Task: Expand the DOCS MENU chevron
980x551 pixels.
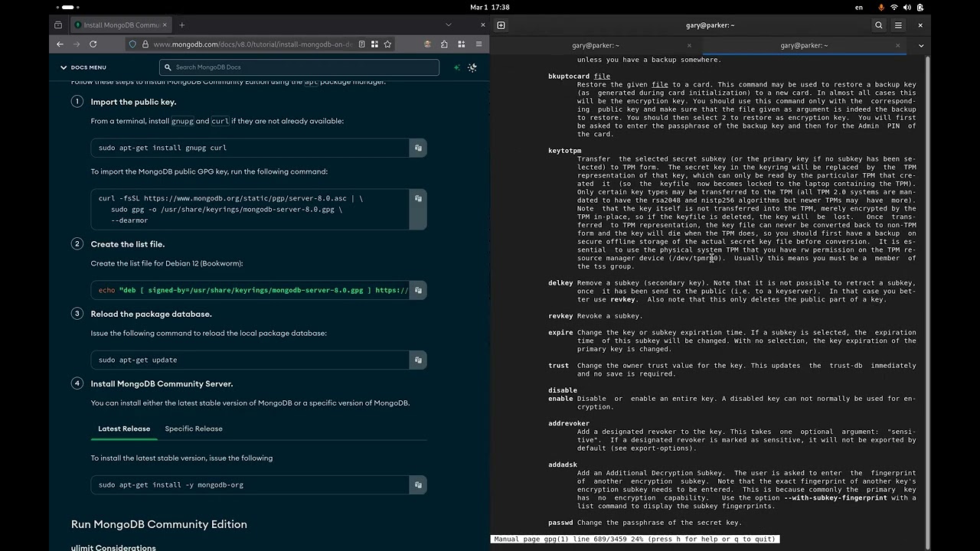Action: (64, 67)
